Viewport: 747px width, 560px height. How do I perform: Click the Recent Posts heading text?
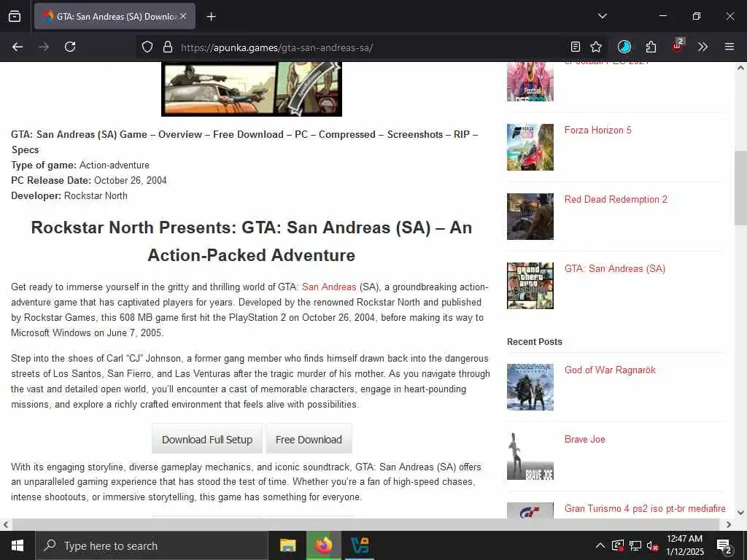[x=535, y=342]
